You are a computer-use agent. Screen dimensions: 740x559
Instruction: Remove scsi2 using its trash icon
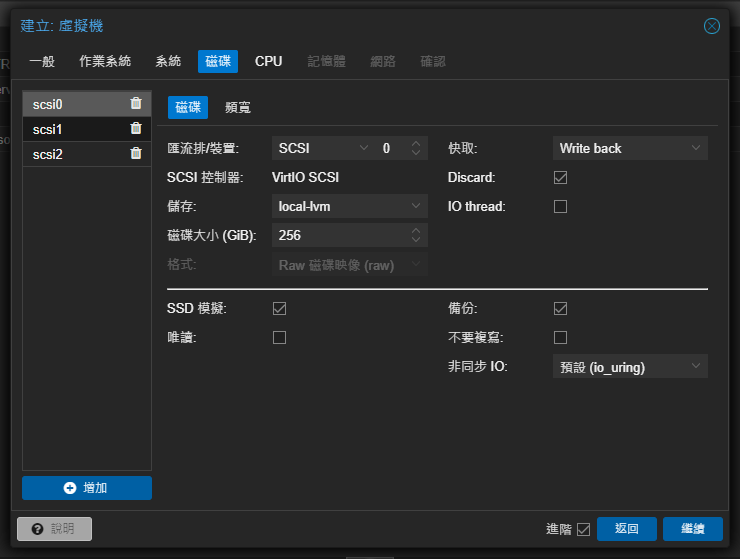[136, 154]
